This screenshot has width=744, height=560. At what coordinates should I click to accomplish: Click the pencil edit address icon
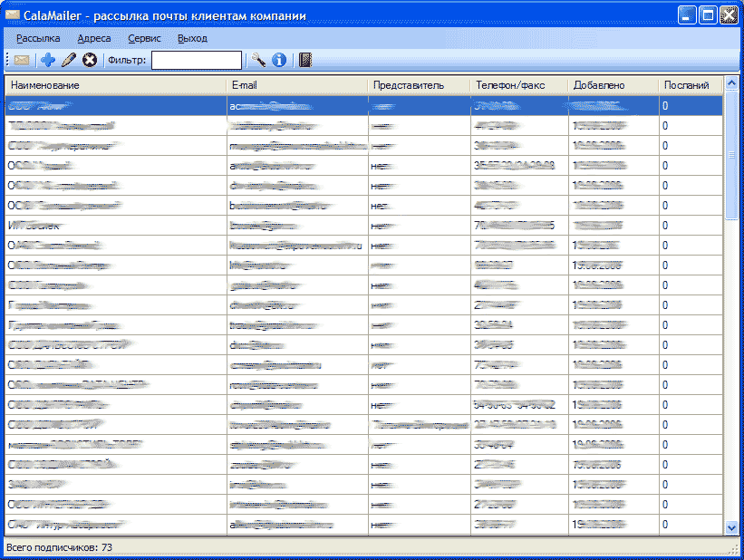coord(69,61)
